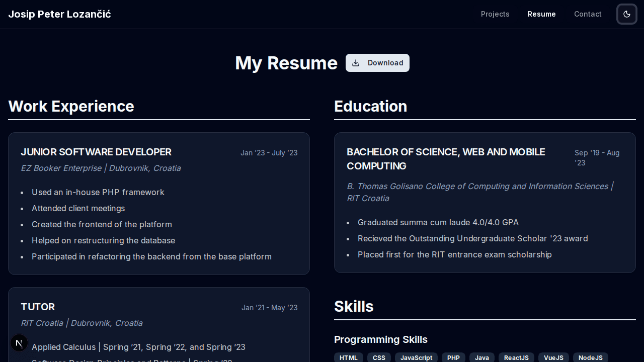Open the Projects page

tap(495, 14)
